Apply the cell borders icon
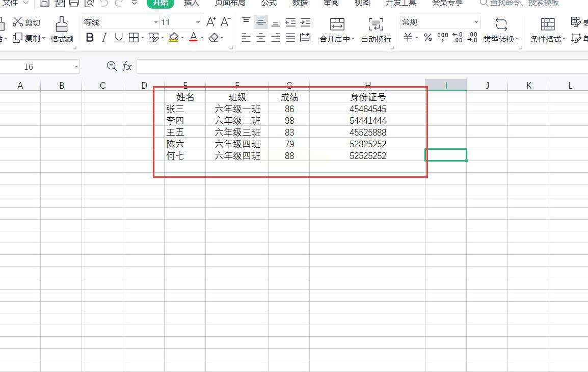This screenshot has height=372, width=588. 133,38
